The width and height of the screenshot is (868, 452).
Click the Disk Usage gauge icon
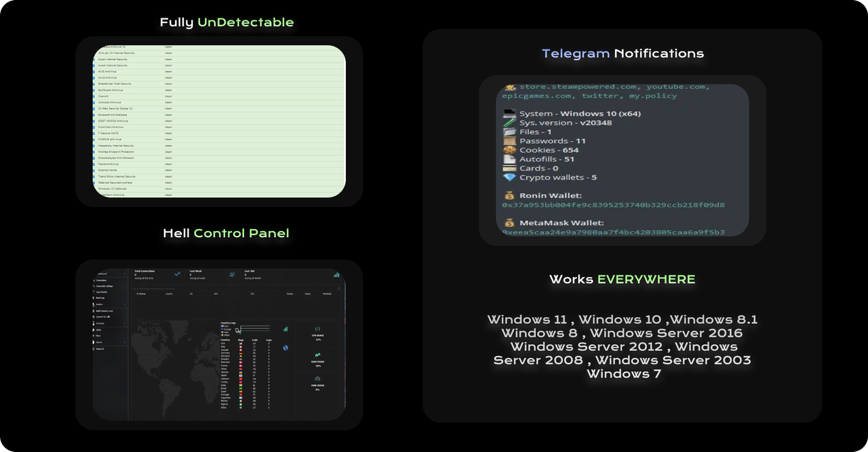tap(317, 378)
